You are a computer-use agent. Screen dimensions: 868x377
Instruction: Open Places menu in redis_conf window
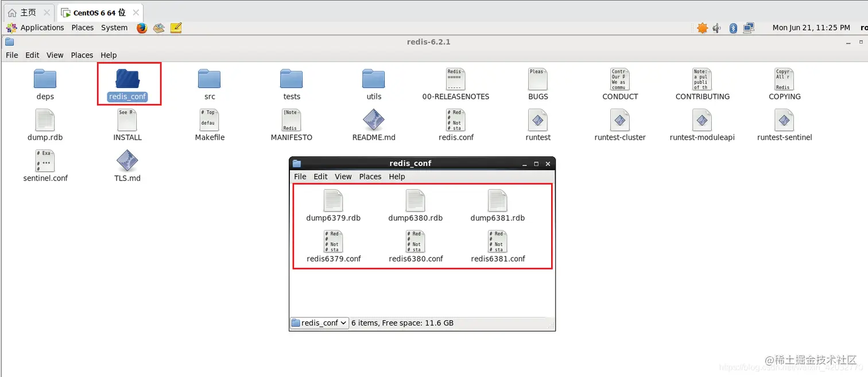370,176
